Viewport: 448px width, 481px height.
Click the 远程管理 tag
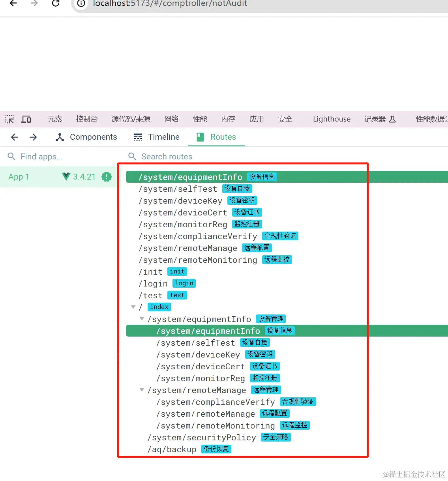[266, 390]
